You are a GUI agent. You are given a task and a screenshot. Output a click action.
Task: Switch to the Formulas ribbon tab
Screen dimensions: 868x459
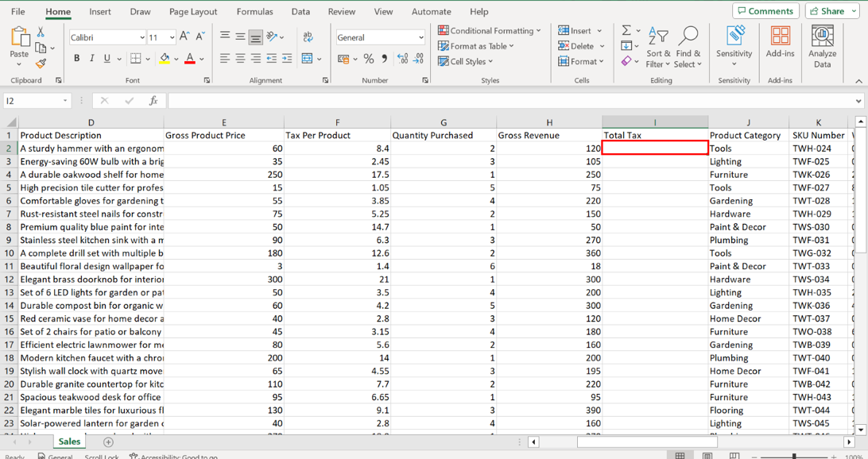(254, 12)
